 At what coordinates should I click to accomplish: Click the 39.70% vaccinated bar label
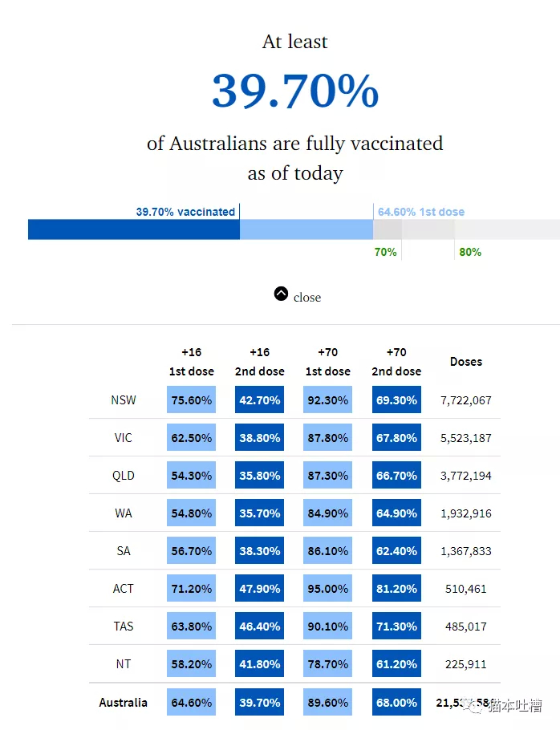pos(185,212)
